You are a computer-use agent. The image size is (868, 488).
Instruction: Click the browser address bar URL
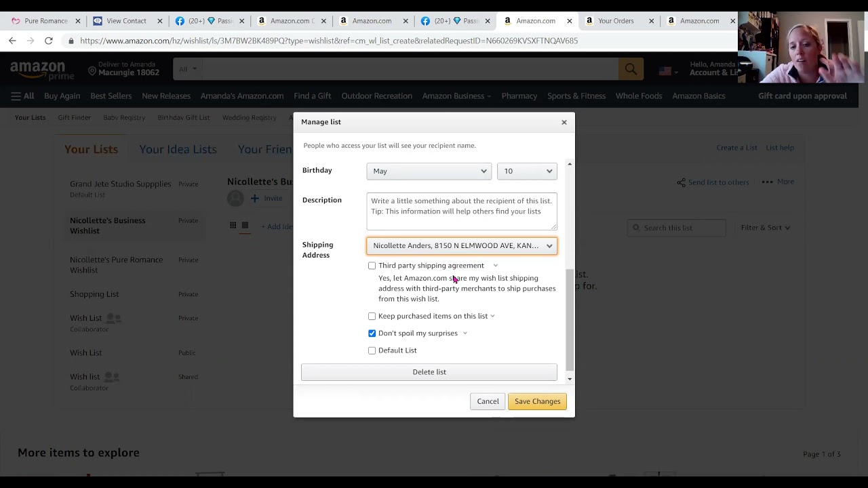click(329, 41)
